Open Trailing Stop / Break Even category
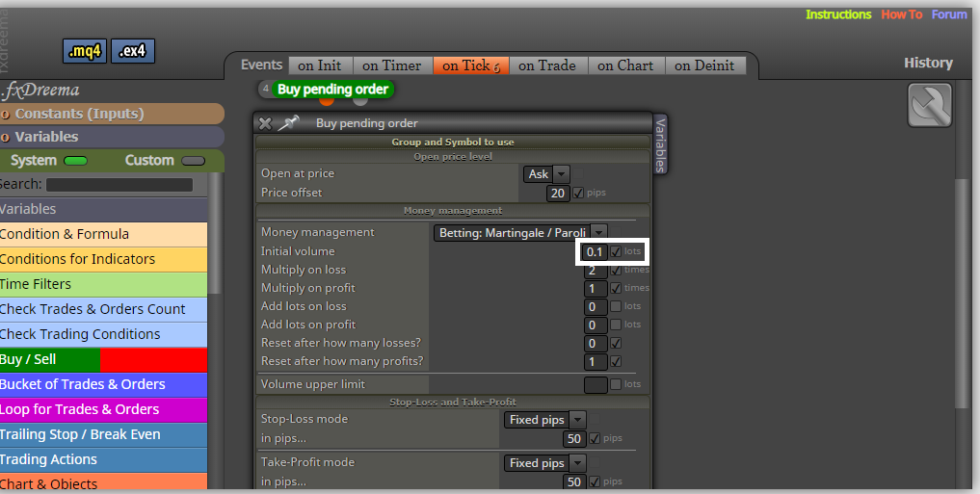 103,434
